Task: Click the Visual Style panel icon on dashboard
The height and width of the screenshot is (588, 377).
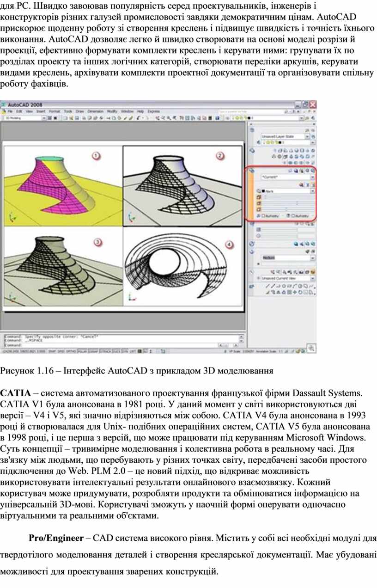Action: click(x=252, y=170)
